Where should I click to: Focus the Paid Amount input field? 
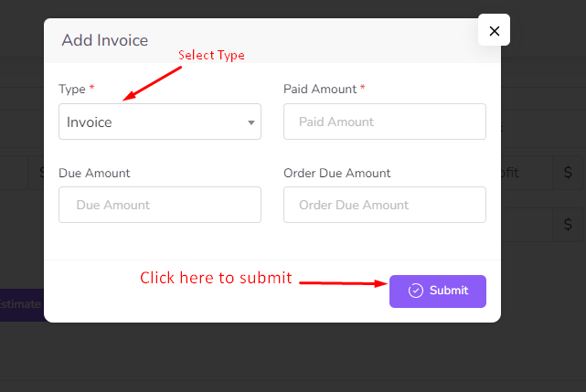(x=384, y=122)
